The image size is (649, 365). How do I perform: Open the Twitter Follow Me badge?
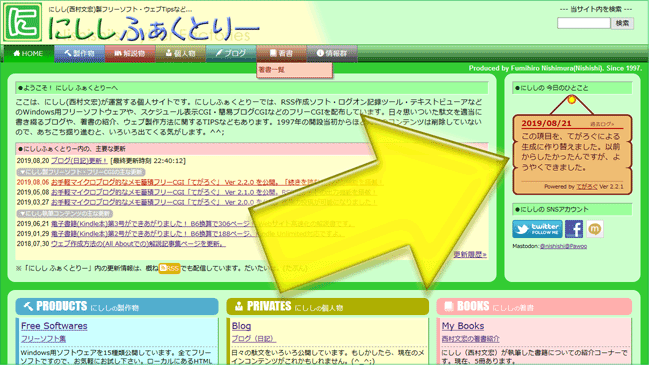click(537, 229)
